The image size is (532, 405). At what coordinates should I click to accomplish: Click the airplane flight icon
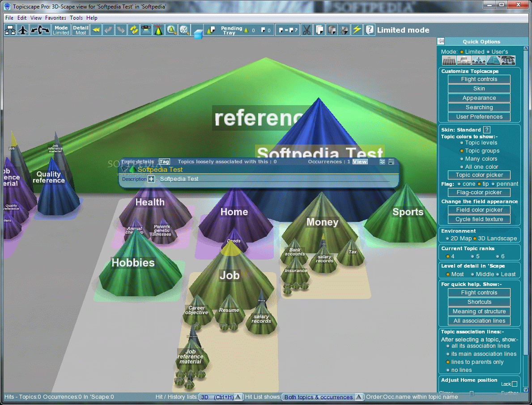pos(23,30)
